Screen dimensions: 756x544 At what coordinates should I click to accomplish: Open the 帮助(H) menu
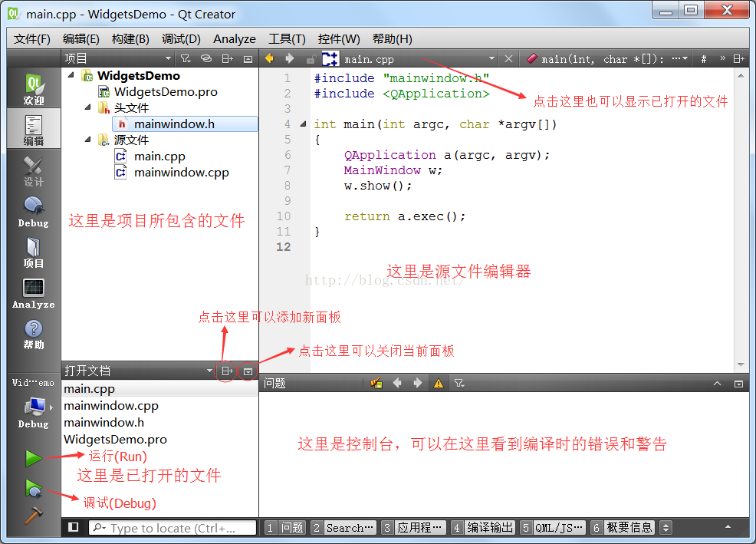(x=393, y=39)
